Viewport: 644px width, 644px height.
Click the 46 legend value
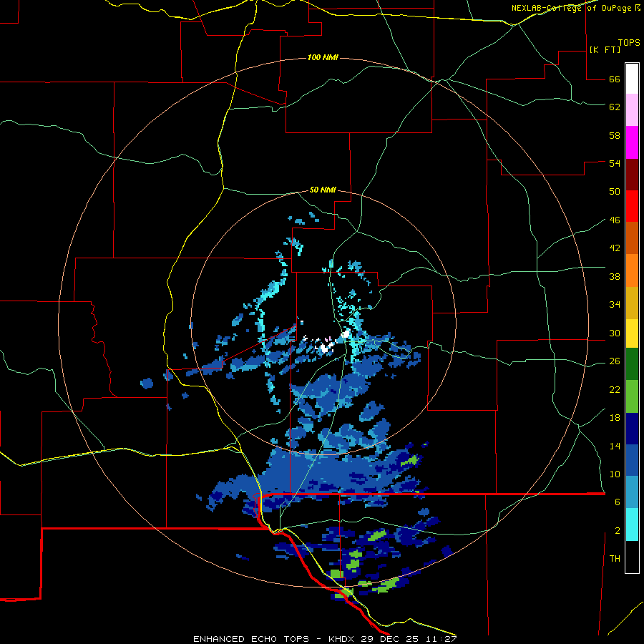click(615, 220)
